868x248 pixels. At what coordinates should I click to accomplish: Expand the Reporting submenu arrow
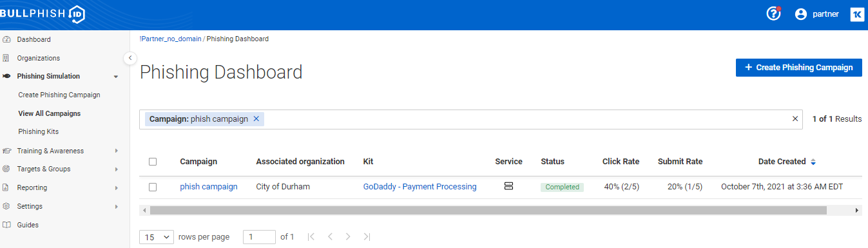pyautogui.click(x=116, y=187)
